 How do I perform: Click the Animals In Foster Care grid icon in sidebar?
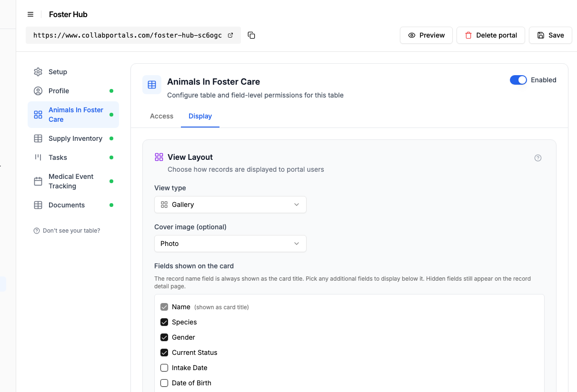click(x=38, y=115)
